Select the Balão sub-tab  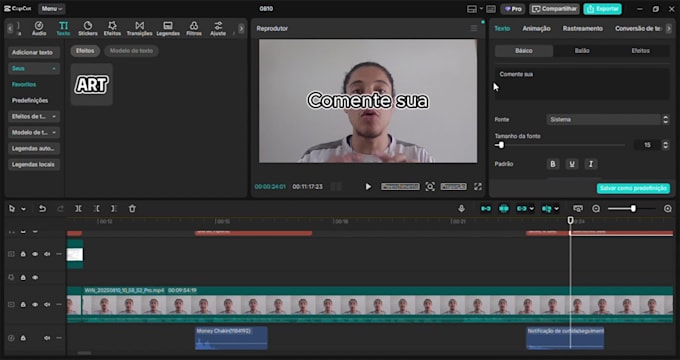(x=582, y=51)
